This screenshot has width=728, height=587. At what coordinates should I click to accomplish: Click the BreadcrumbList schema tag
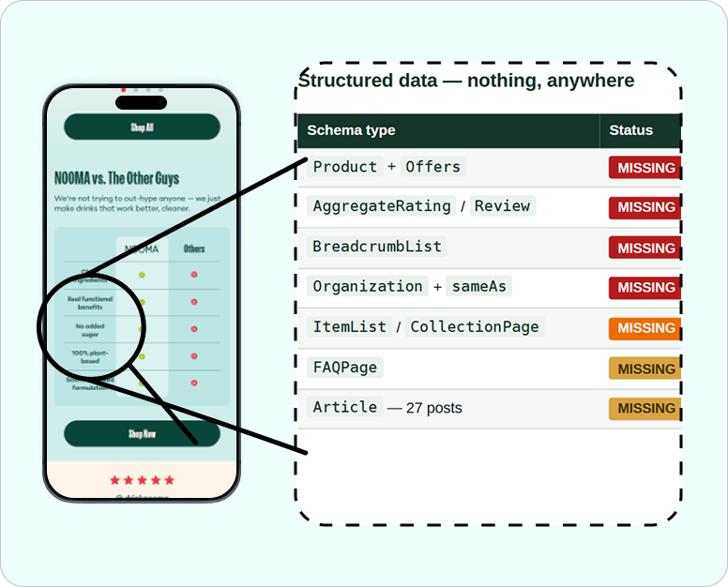point(377,247)
